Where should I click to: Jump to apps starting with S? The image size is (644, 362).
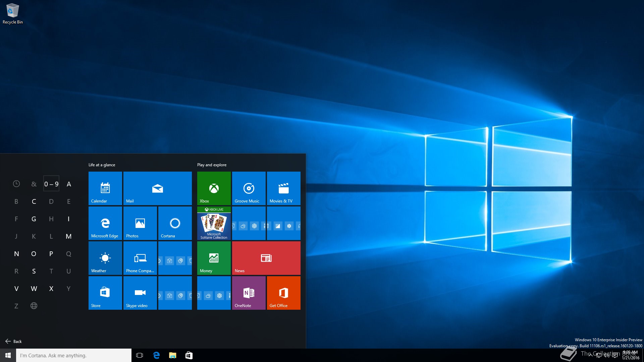(x=34, y=271)
